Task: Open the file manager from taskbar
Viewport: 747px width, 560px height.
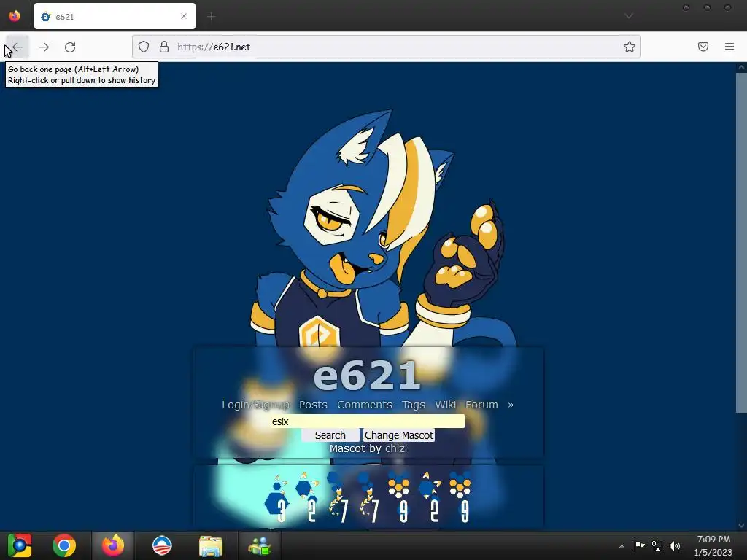Action: tap(211, 545)
